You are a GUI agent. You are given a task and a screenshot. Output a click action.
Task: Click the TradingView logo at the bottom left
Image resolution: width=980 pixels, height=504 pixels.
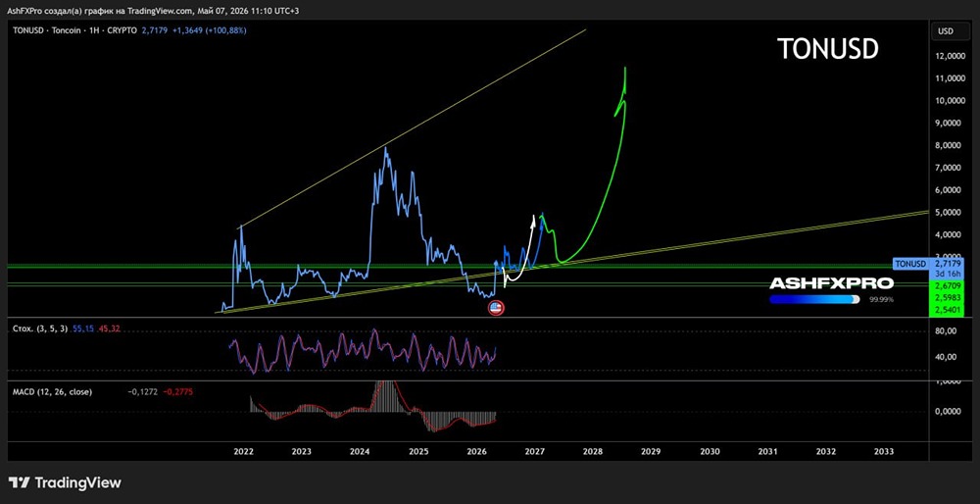[65, 482]
